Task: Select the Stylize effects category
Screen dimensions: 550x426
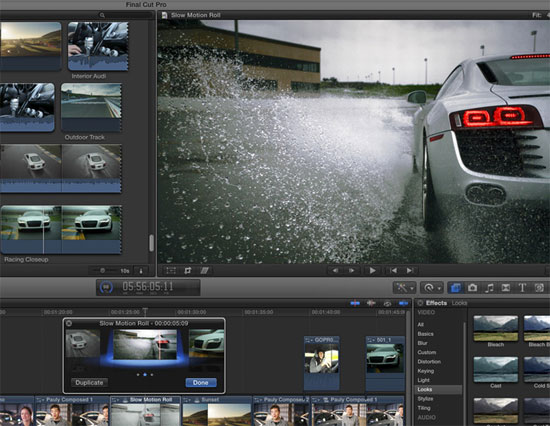Action: coord(425,399)
